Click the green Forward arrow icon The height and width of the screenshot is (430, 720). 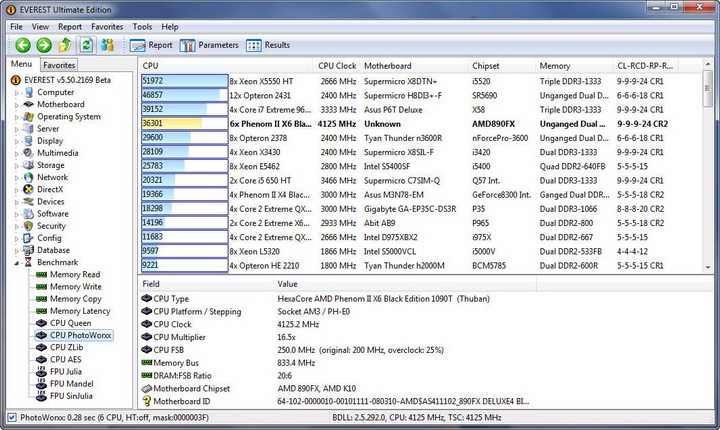click(44, 45)
